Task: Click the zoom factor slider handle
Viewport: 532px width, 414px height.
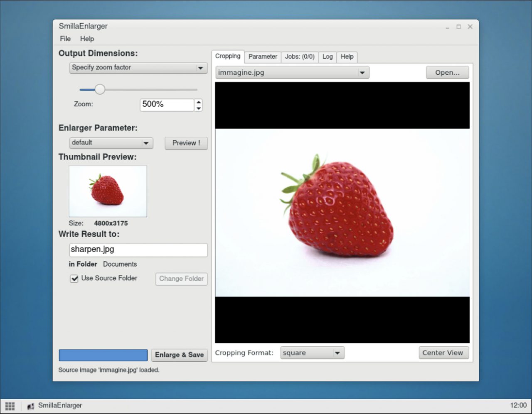Action: point(100,89)
